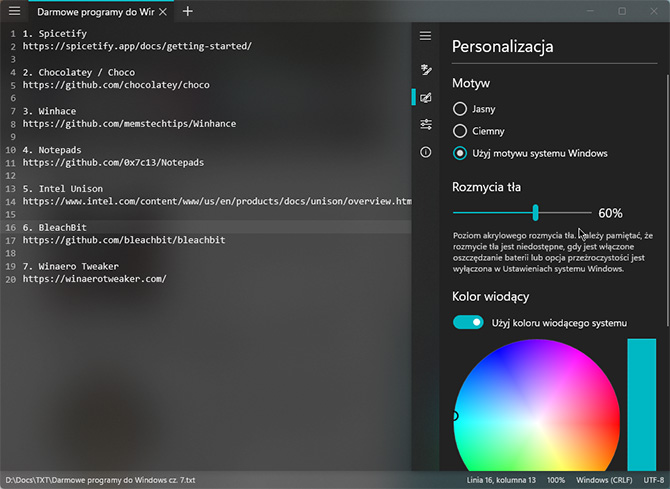Click the github.com/chocolatey/choco URL
Screen dimensions: 670x489
click(116, 85)
